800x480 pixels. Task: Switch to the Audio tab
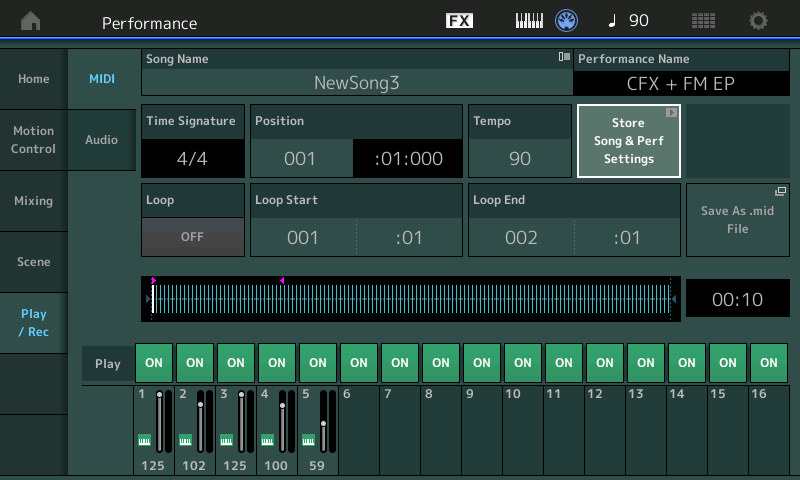(101, 141)
